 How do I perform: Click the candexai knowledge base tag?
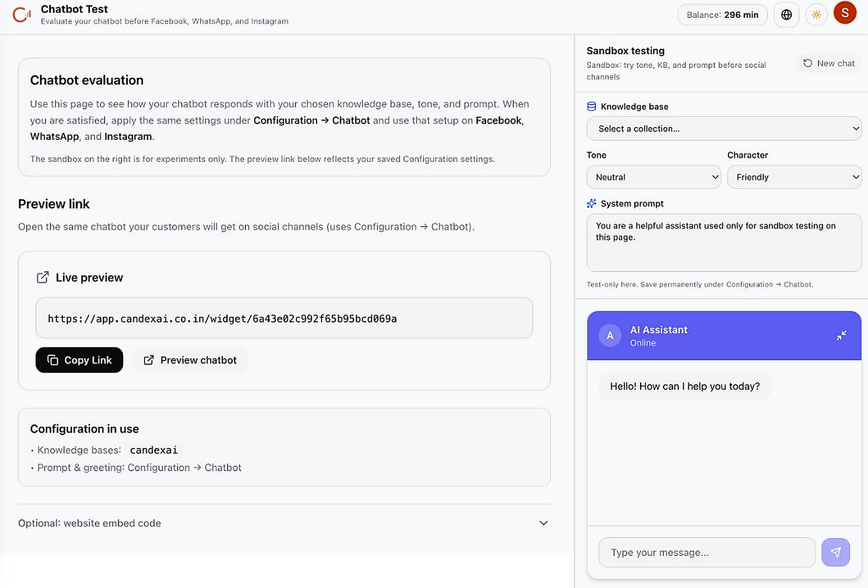[x=153, y=450]
